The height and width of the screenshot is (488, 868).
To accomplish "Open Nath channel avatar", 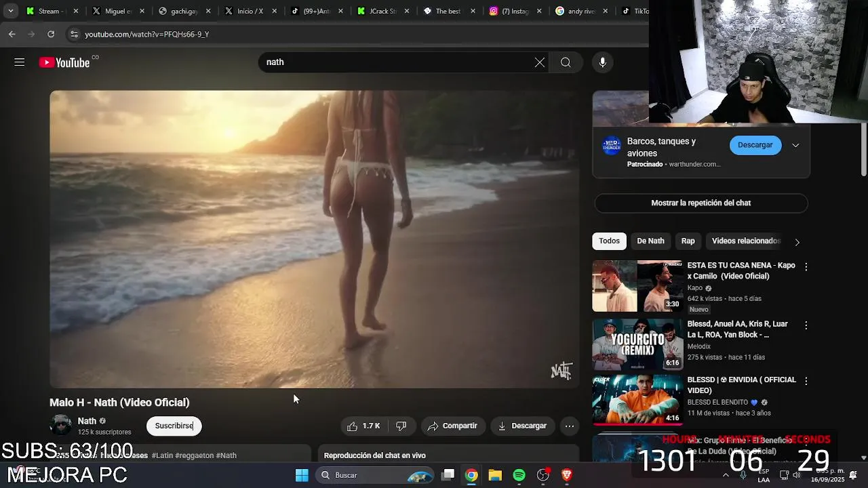I will pos(61,426).
